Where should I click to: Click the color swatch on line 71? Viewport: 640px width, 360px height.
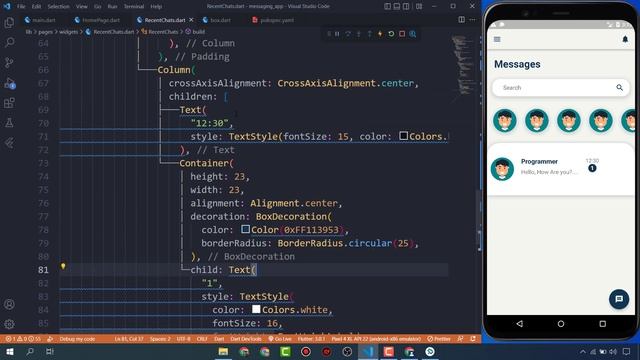pyautogui.click(x=403, y=136)
